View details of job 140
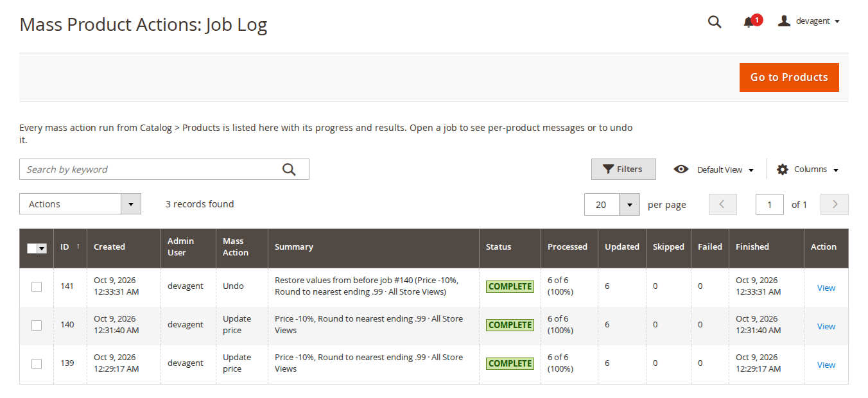Image resolution: width=868 pixels, height=398 pixels. (x=826, y=326)
